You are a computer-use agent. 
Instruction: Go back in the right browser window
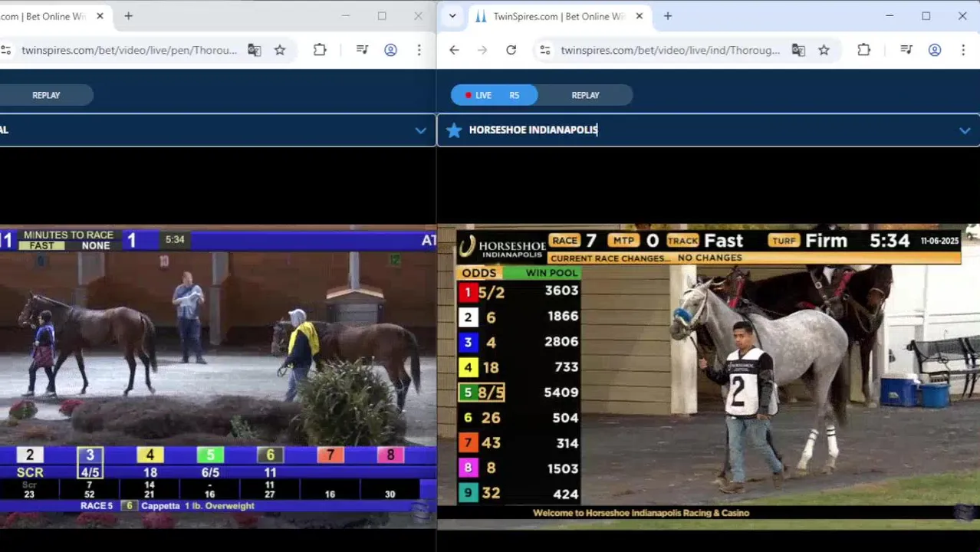coord(454,50)
